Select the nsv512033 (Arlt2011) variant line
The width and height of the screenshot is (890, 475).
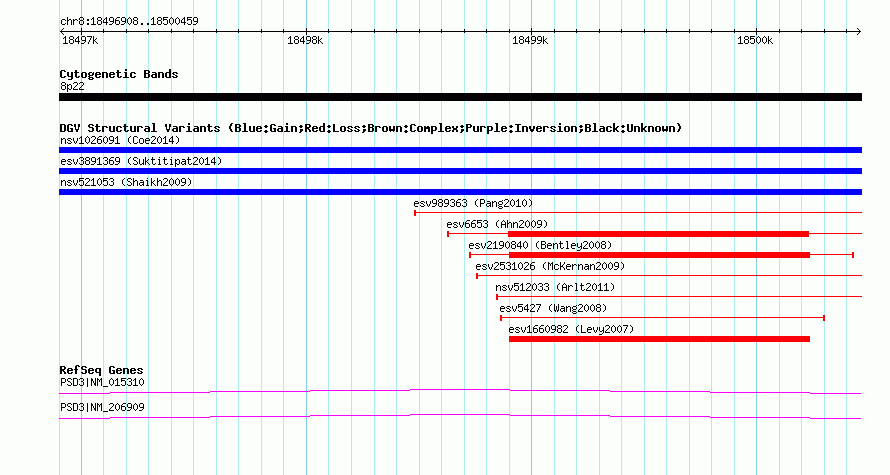coord(679,297)
